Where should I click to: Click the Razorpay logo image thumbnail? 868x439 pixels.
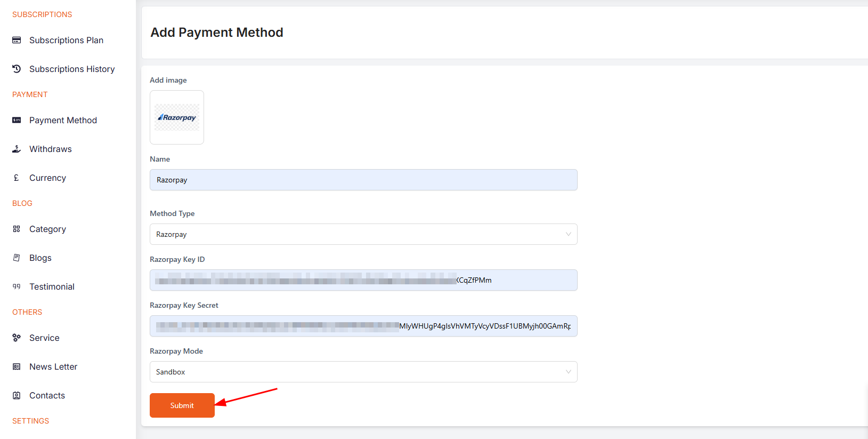coord(177,117)
